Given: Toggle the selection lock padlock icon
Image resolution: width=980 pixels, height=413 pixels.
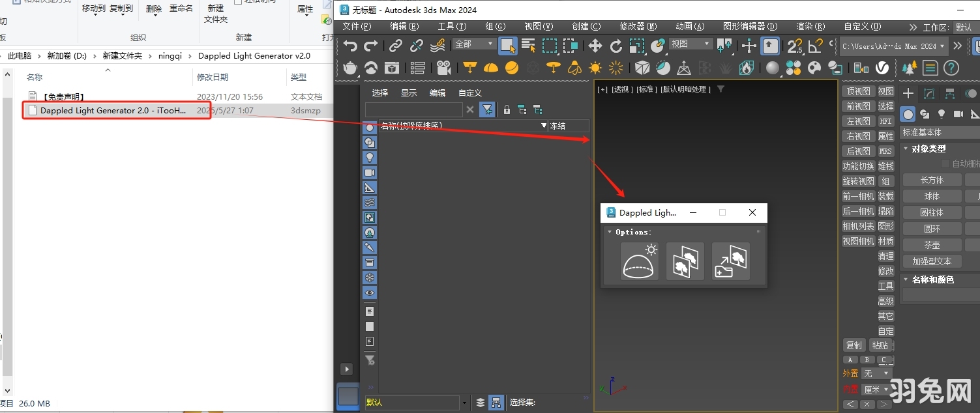Looking at the screenshot, I should 507,109.
